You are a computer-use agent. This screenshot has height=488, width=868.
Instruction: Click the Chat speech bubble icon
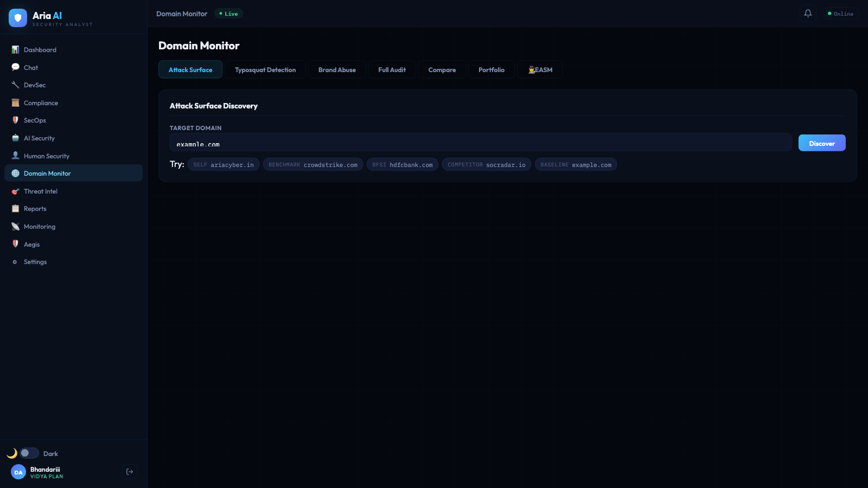click(x=15, y=67)
